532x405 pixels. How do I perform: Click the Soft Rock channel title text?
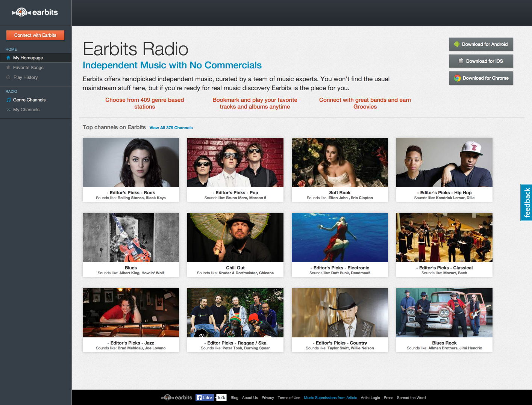pos(340,193)
